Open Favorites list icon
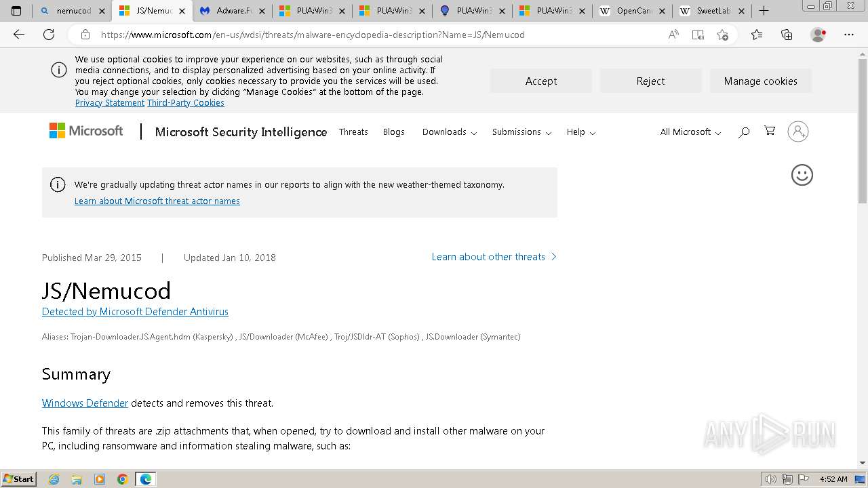The width and height of the screenshot is (868, 488). click(x=757, y=35)
